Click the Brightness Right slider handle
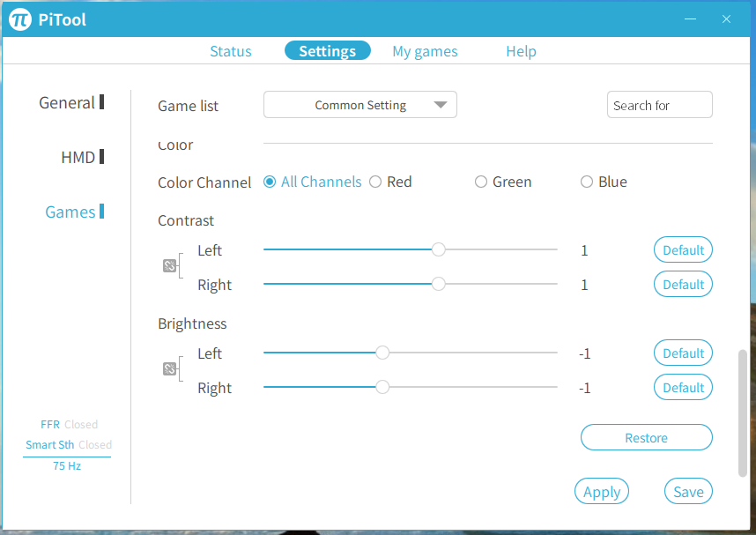756x535 pixels. coord(382,387)
